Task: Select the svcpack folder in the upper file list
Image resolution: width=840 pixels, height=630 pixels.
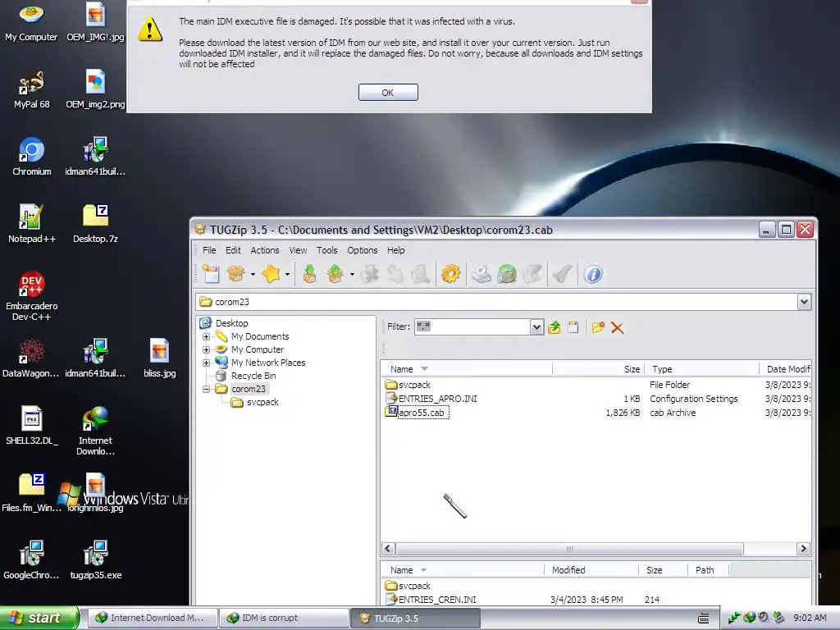Action: point(414,385)
